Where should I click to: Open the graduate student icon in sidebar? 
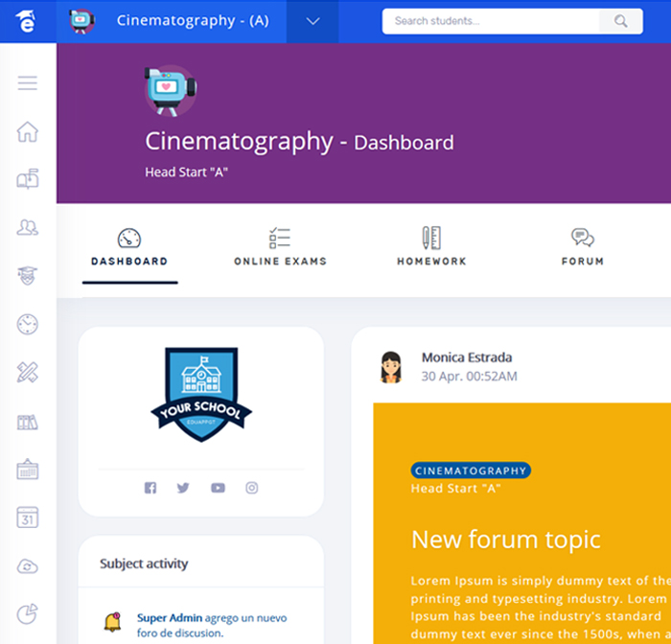(28, 276)
